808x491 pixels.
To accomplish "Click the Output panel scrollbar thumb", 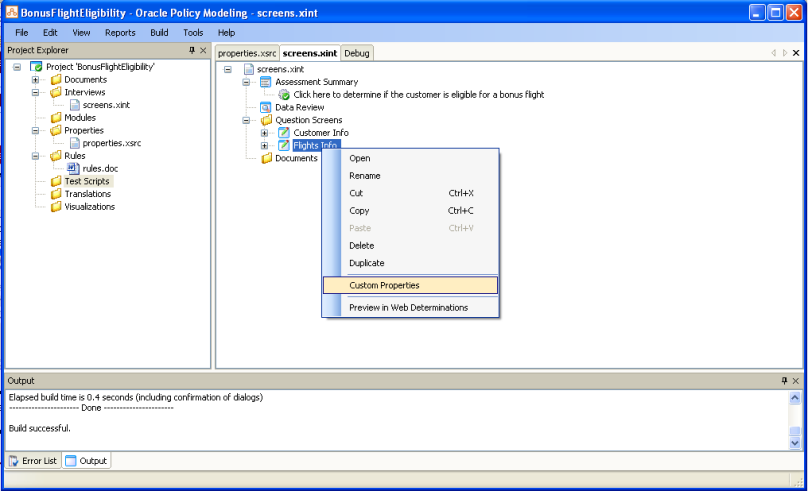I will coord(795,431).
